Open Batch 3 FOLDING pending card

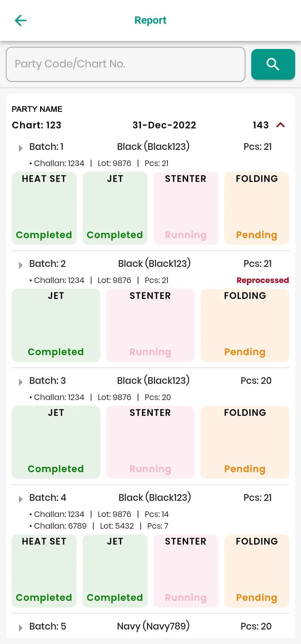click(245, 442)
